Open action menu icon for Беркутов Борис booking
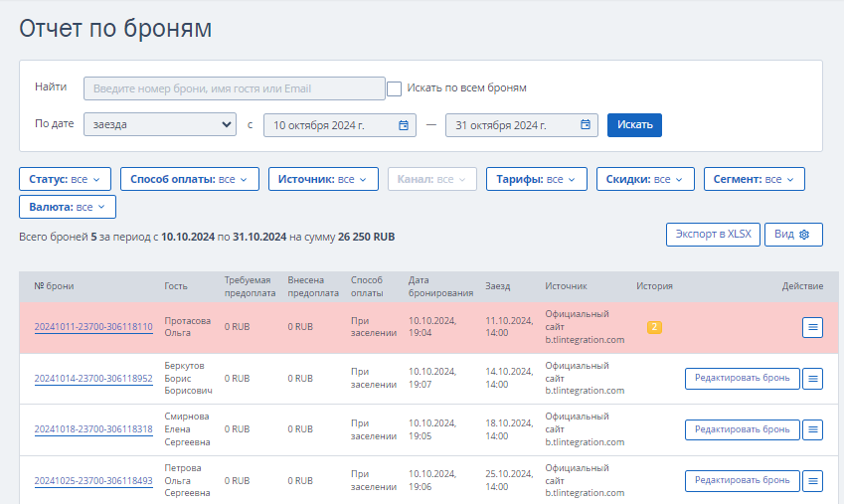 (812, 379)
